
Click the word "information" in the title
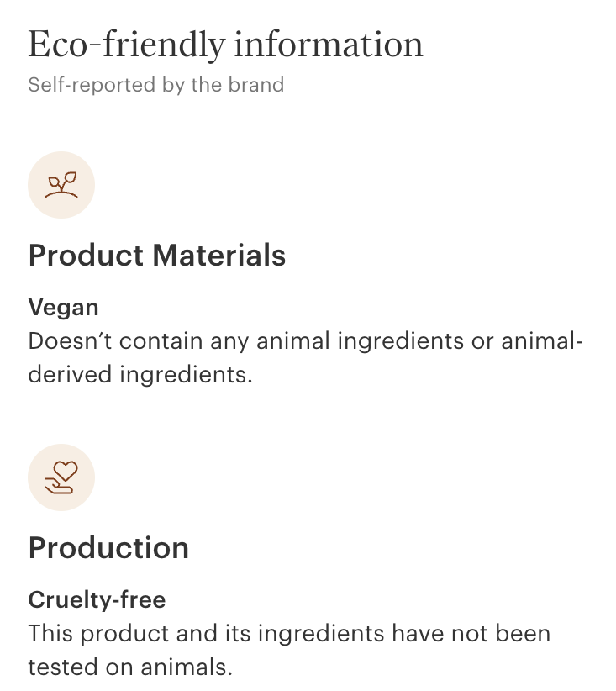(329, 45)
